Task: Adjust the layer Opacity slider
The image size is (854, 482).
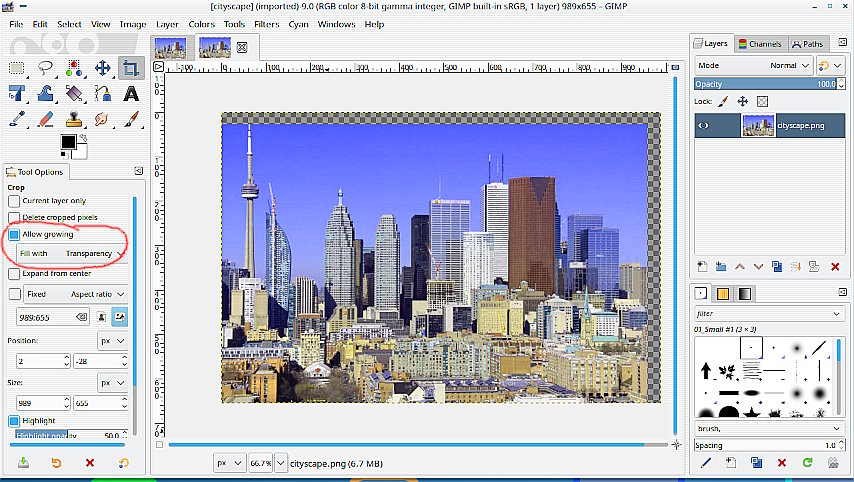Action: [765, 84]
